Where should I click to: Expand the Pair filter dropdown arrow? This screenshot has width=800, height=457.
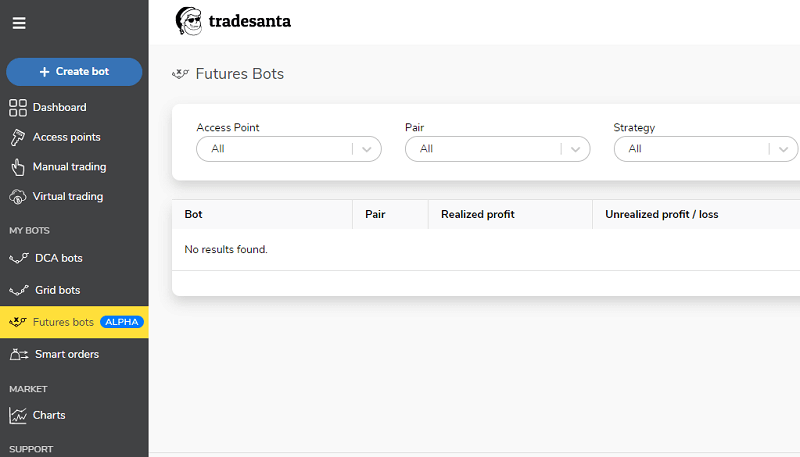575,149
